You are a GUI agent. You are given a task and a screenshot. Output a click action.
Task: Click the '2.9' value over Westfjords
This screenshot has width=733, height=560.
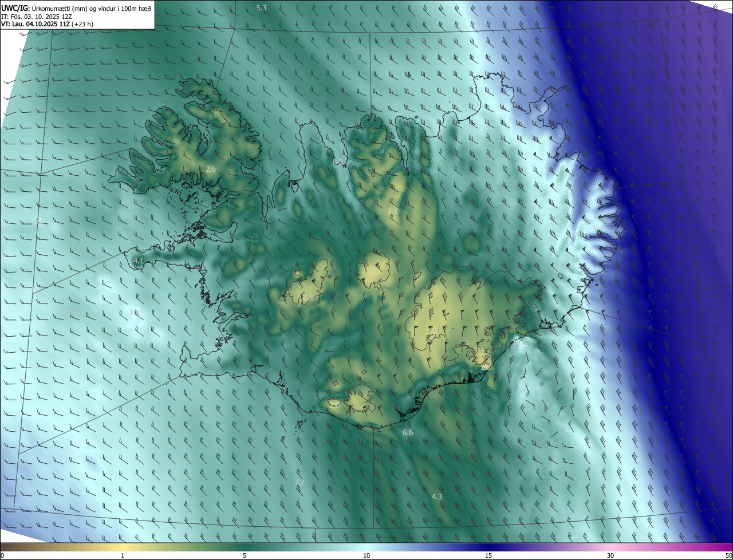point(211,169)
